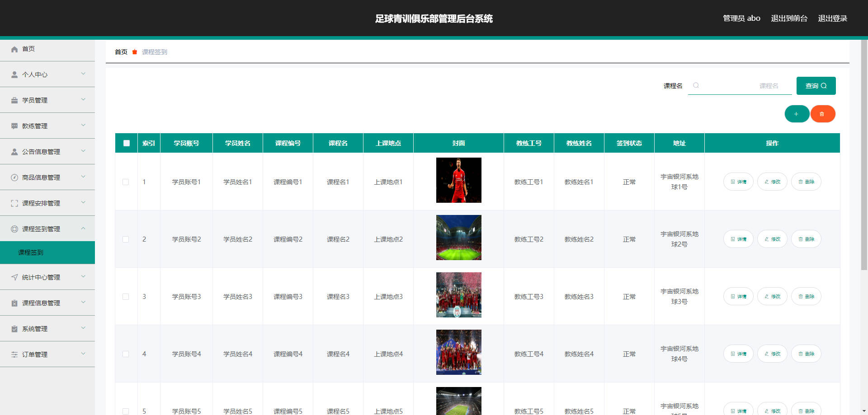Screen dimensions: 868x415
Task: Delete row 学员账号3
Action: (806, 296)
